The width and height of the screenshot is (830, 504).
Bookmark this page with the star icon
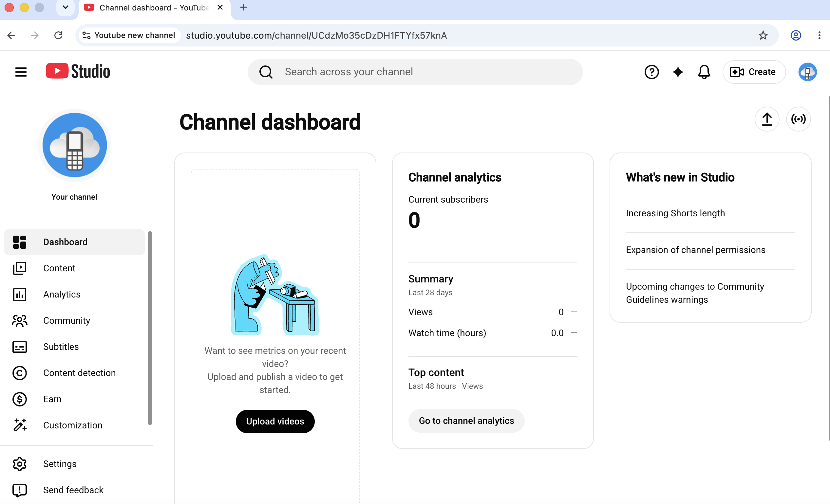coord(763,35)
